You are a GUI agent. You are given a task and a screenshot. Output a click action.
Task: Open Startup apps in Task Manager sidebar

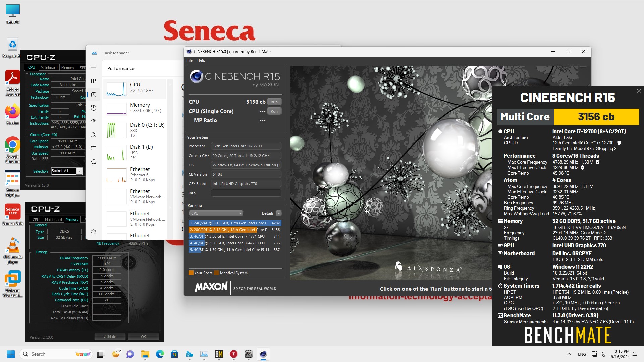point(94,121)
